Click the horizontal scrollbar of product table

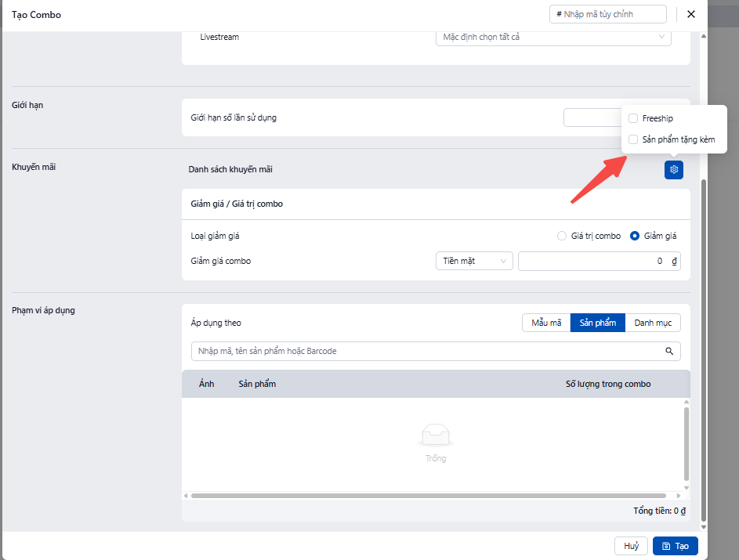428,496
